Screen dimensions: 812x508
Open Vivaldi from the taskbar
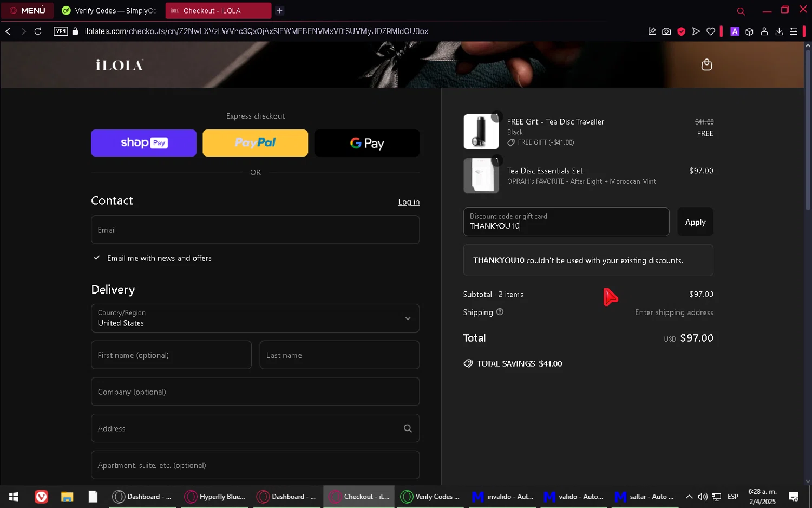41,497
